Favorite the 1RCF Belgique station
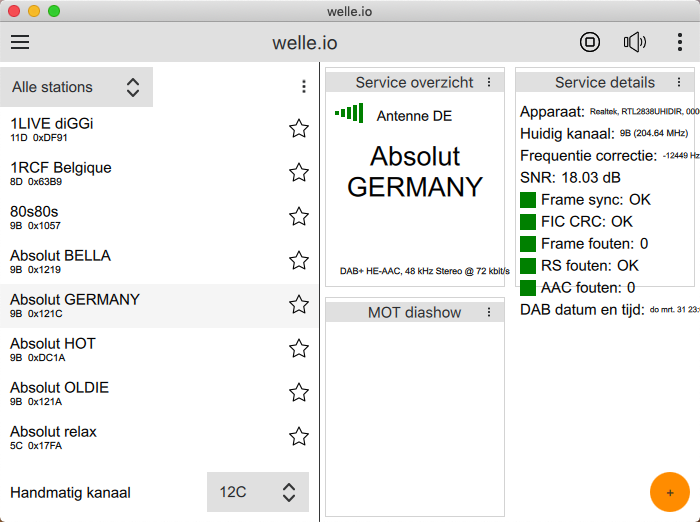This screenshot has width=700, height=522. pos(299,173)
